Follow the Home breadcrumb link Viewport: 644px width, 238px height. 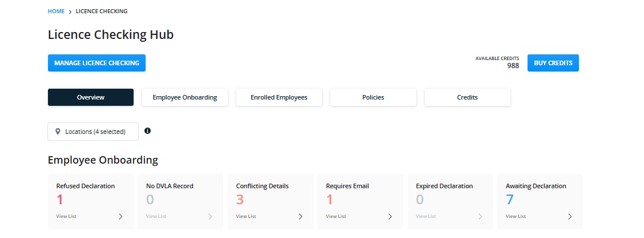57,11
